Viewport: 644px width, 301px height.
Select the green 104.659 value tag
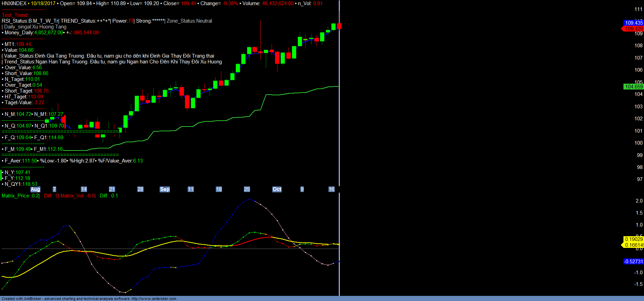pyautogui.click(x=633, y=87)
